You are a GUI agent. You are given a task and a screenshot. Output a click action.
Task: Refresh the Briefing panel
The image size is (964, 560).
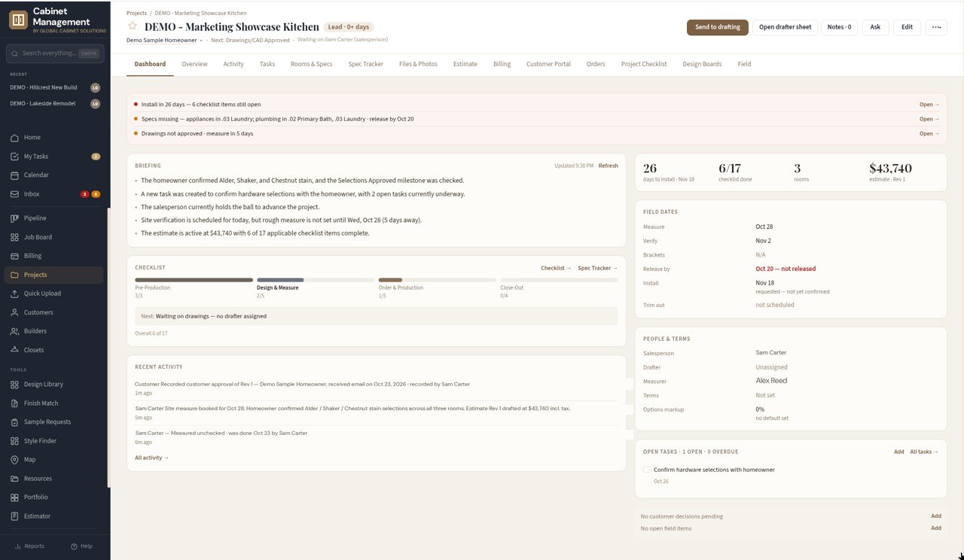coord(609,166)
